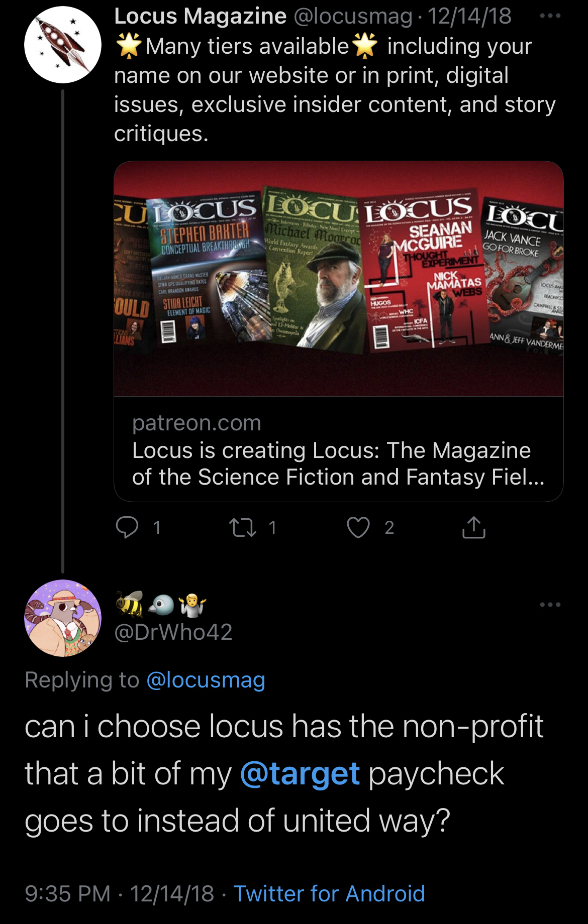Open Locus Magazine rocket profile picture
This screenshot has height=924, width=588.
coord(63,45)
